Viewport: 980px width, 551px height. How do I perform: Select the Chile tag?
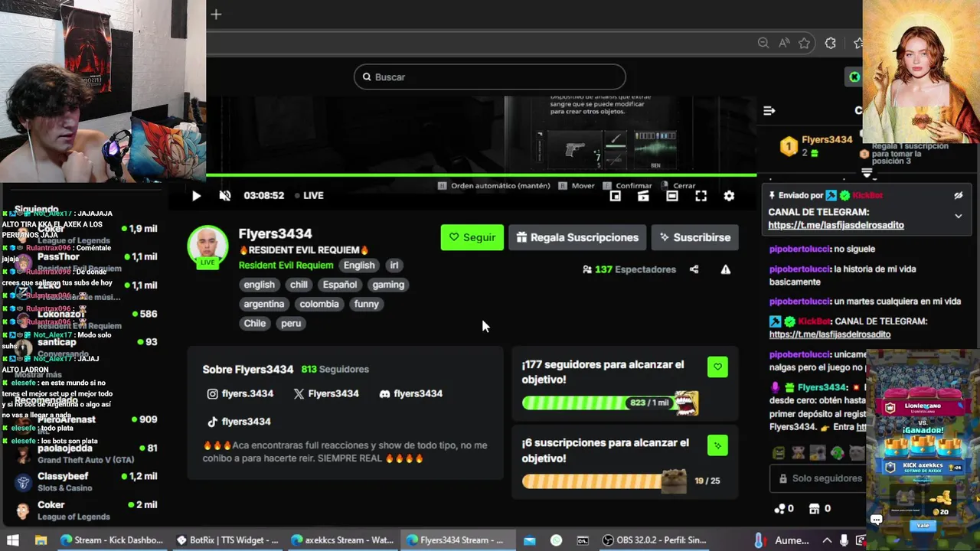point(255,323)
